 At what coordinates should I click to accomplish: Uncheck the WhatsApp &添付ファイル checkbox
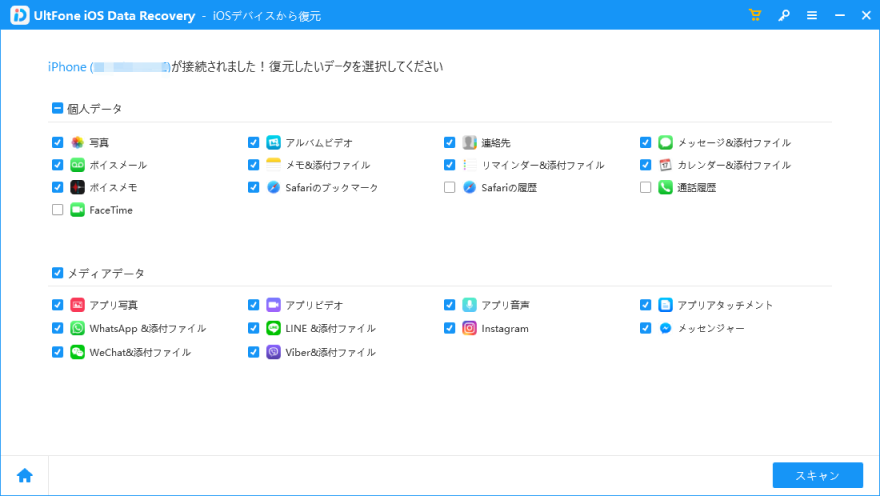[x=57, y=328]
